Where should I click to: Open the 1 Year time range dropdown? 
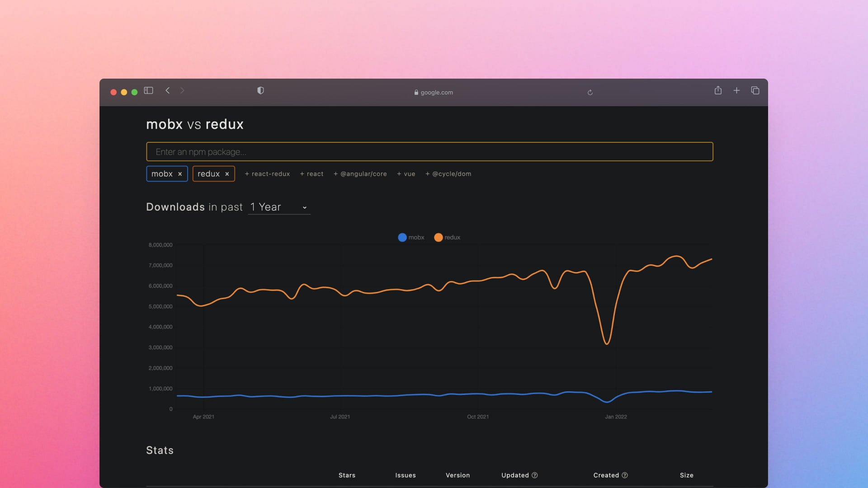279,207
